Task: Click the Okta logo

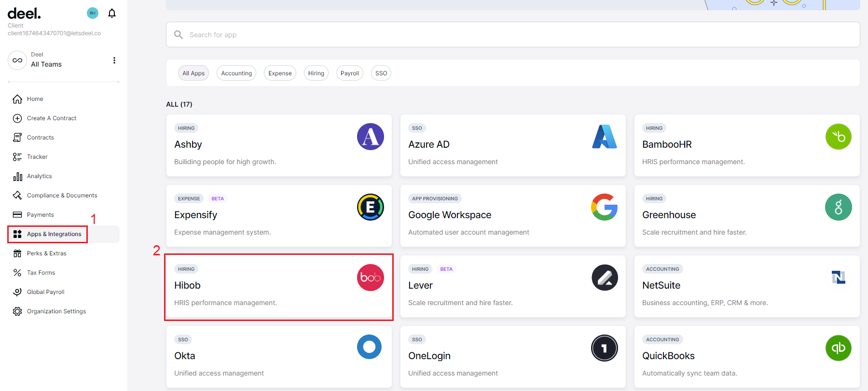Action: click(370, 347)
